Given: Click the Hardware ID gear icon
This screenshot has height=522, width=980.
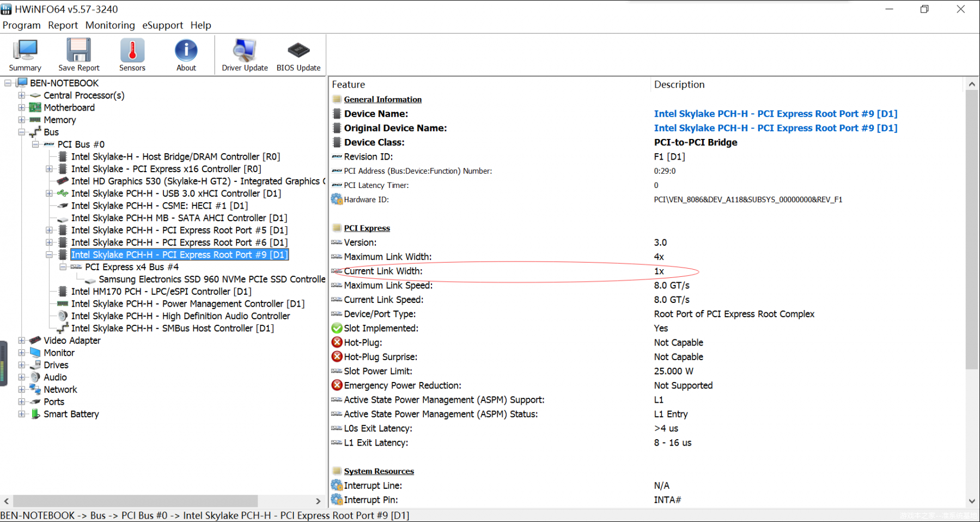Looking at the screenshot, I should tap(337, 199).
